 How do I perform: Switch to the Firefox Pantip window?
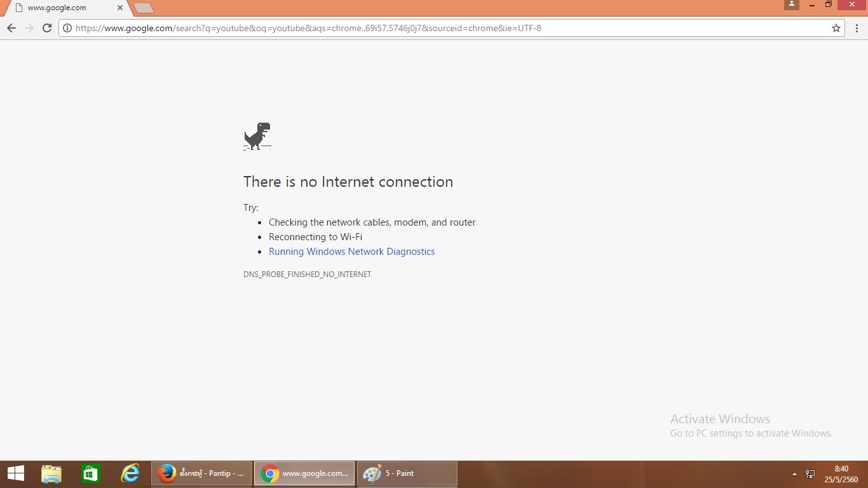pyautogui.click(x=201, y=473)
